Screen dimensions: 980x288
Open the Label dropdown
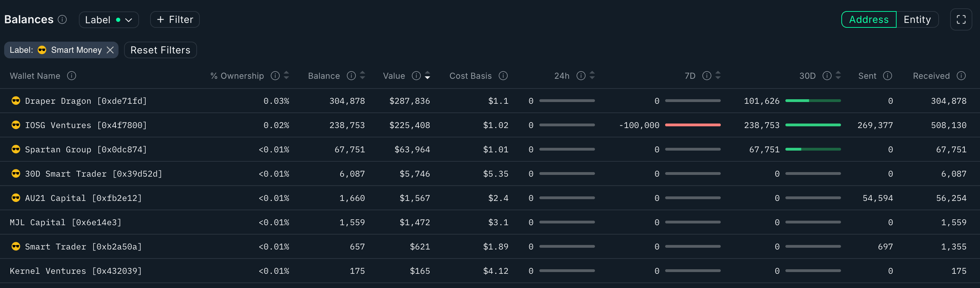pos(108,20)
